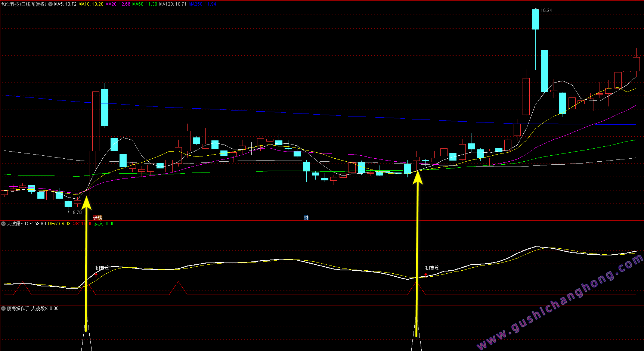Click the yellow DEA: 56.93 value

pyautogui.click(x=59, y=224)
